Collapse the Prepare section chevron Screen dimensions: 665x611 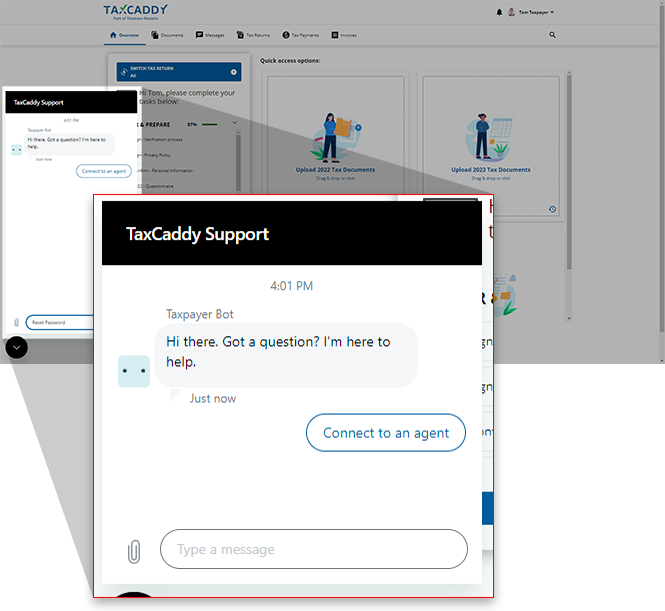(235, 123)
